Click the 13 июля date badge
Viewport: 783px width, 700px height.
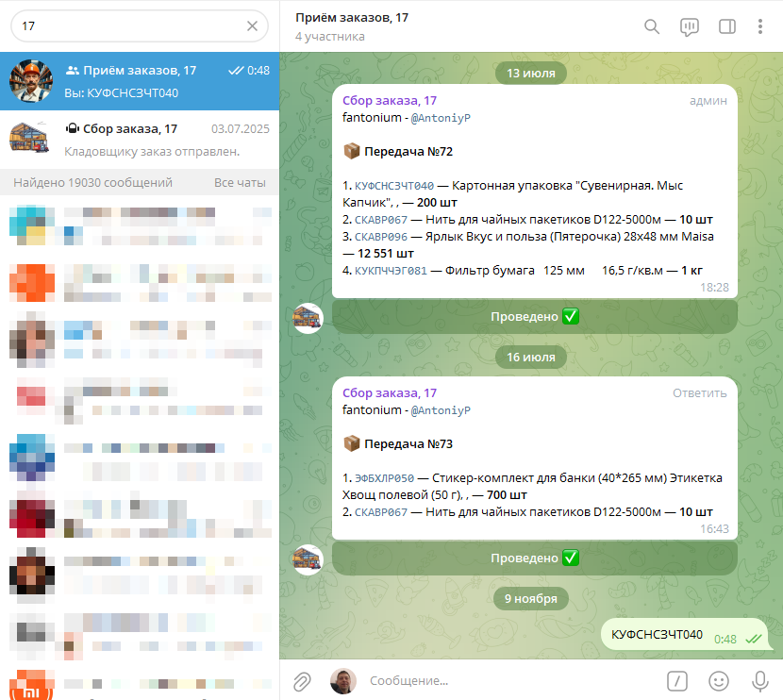tap(531, 73)
